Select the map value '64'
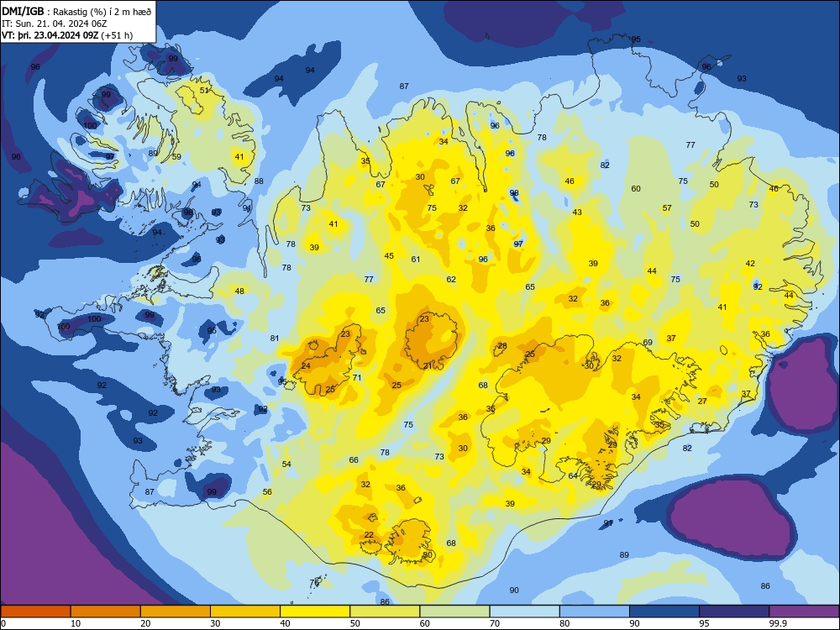 coord(573,475)
